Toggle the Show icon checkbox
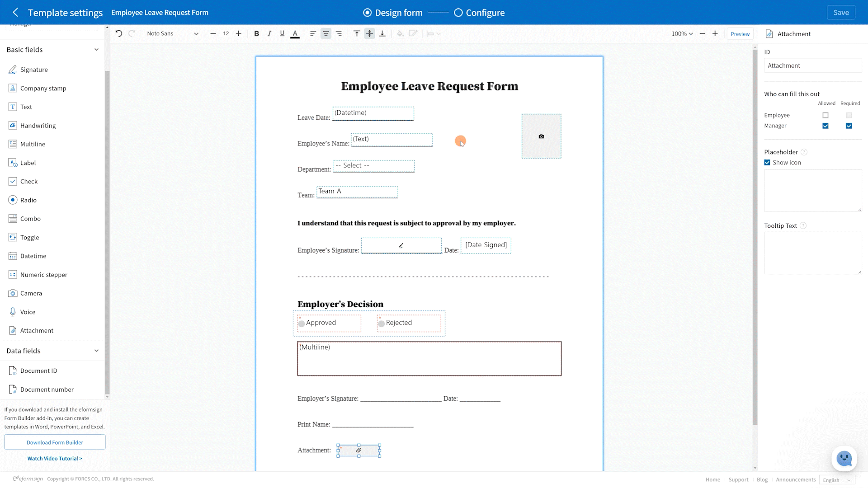This screenshot has width=868, height=488. pos(767,163)
